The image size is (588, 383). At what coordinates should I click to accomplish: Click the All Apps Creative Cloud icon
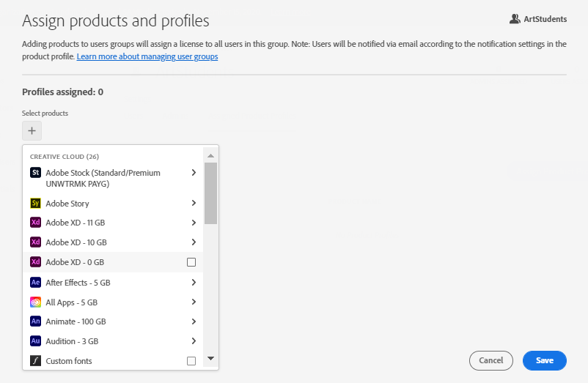coord(35,302)
